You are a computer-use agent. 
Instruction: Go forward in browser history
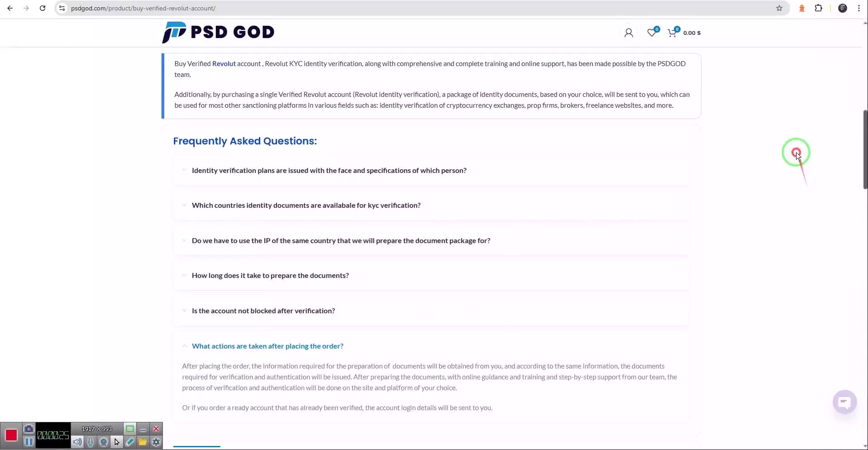[26, 8]
